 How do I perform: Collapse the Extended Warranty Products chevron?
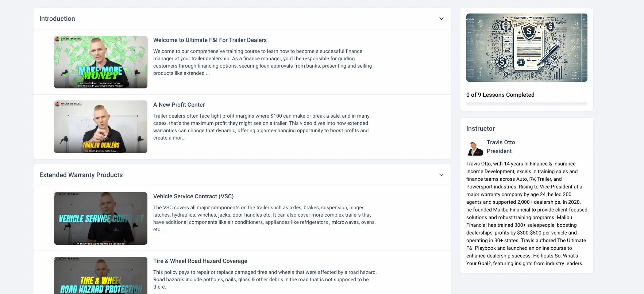click(x=441, y=175)
